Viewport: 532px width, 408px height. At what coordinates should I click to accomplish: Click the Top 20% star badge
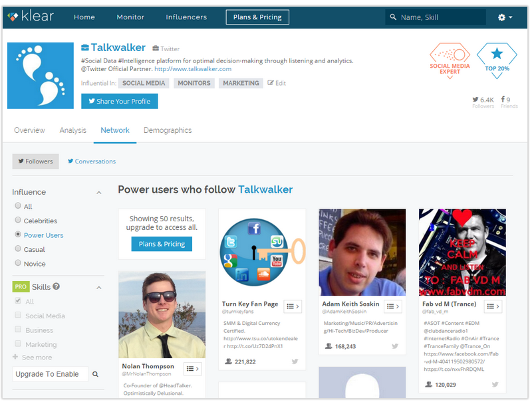[497, 60]
